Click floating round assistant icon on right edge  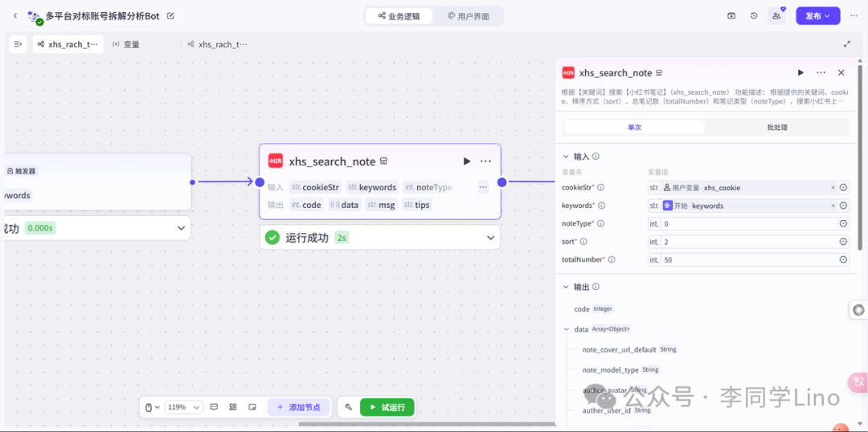click(x=858, y=310)
